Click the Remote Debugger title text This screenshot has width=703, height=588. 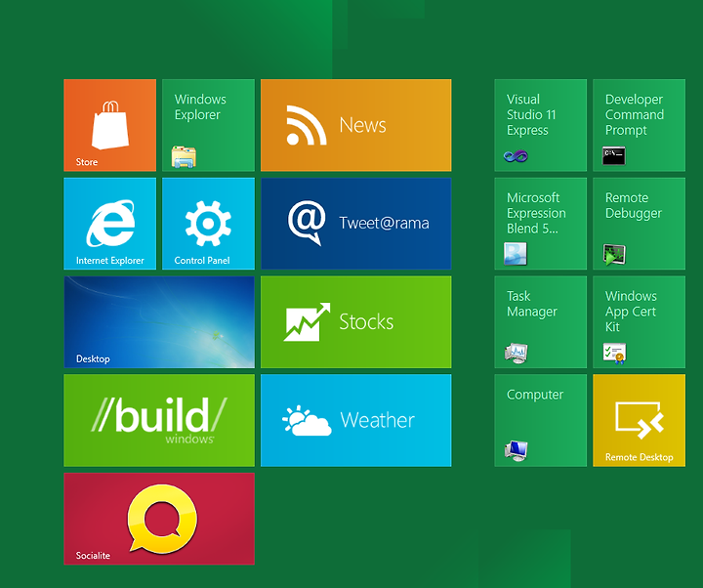click(634, 206)
